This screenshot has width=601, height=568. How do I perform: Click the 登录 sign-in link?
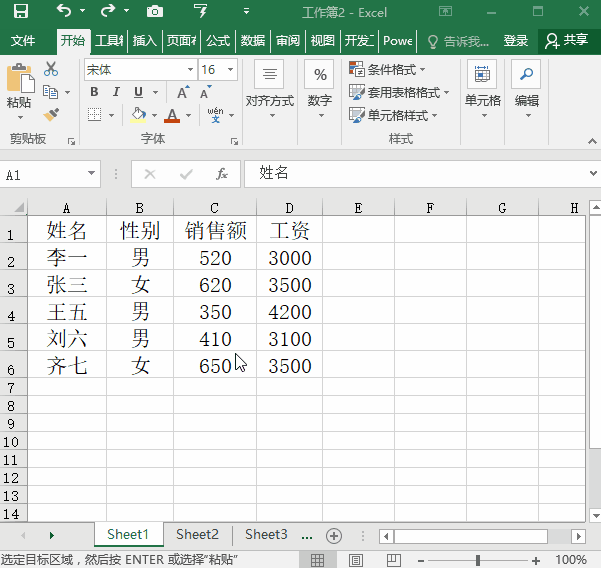point(515,41)
